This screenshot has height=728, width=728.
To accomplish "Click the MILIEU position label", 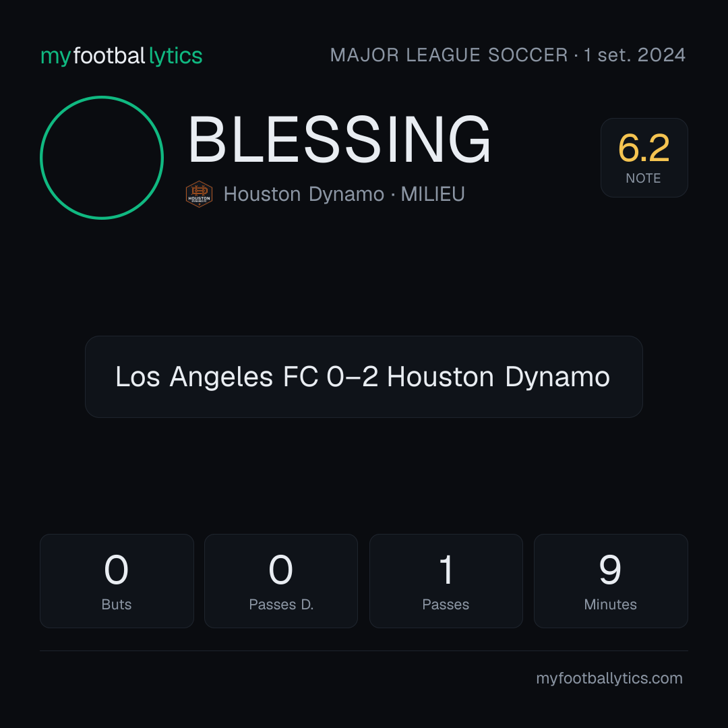I will pyautogui.click(x=433, y=194).
